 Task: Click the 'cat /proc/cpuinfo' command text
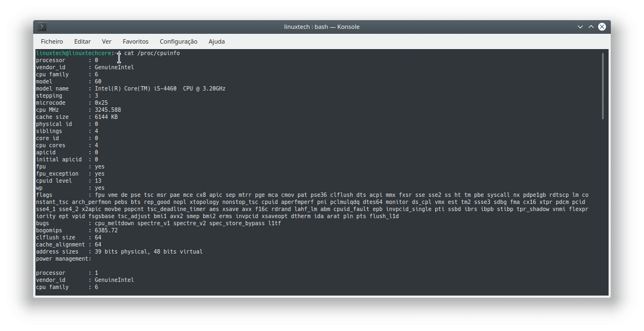click(x=152, y=53)
